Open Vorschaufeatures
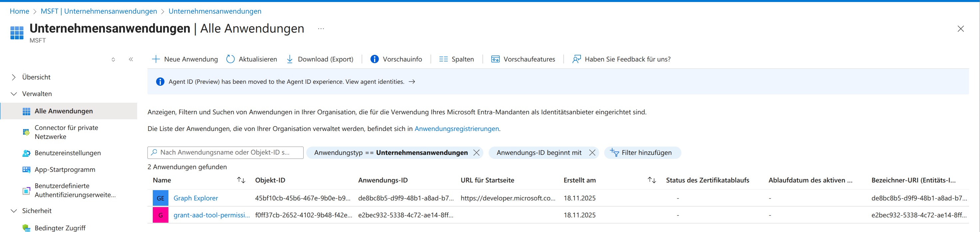 [x=523, y=59]
